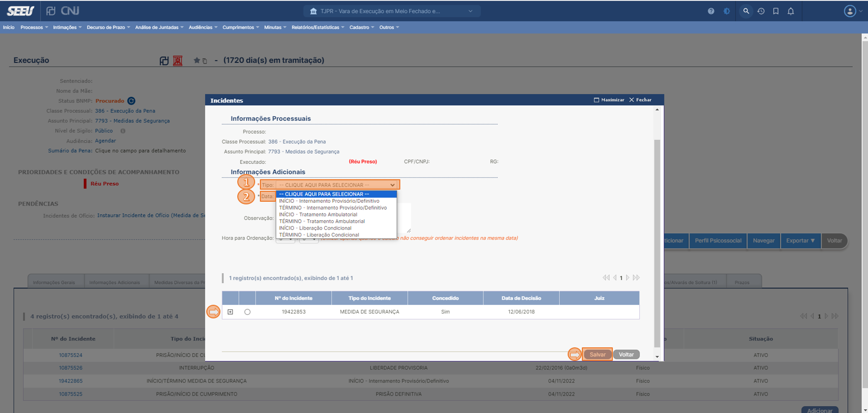This screenshot has width=868, height=413.
Task: Go to last page in Incidentes pagination
Action: click(636, 277)
